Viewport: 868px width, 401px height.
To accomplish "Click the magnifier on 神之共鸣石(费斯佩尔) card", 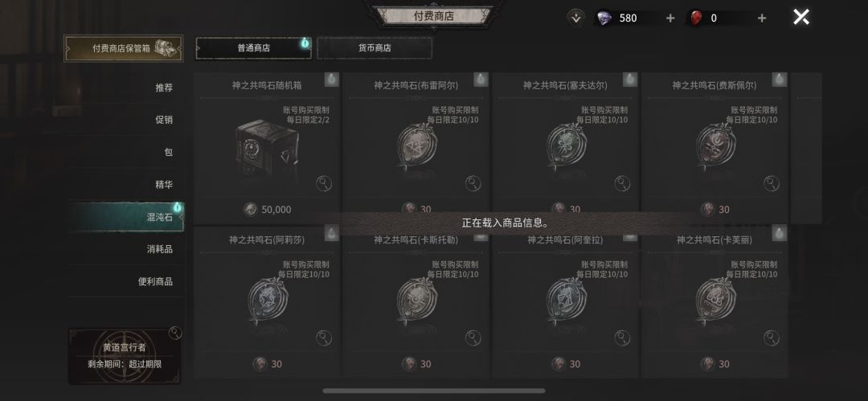I will coord(772,183).
